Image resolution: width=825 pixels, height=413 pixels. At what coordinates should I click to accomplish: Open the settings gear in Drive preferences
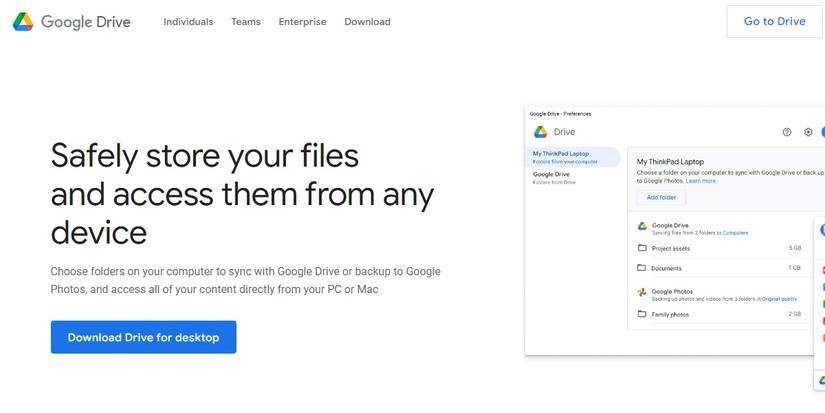[x=808, y=132]
